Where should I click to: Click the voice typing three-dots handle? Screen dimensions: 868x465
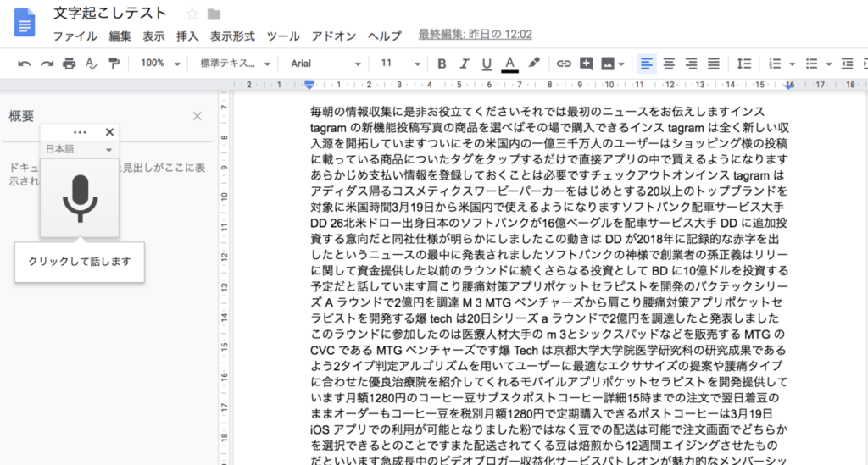point(80,132)
